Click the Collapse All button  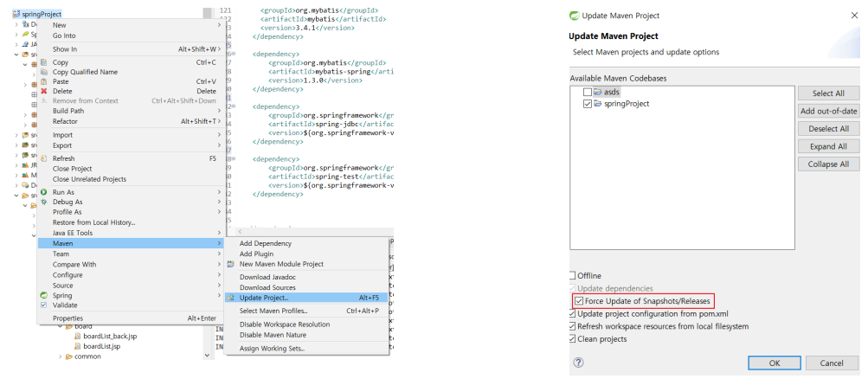[829, 164]
